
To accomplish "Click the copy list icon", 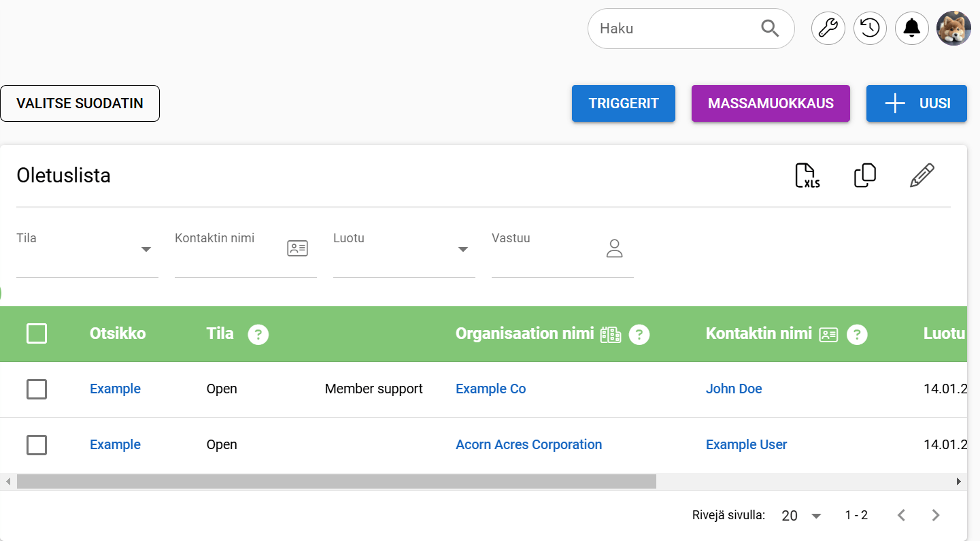I will tap(864, 175).
